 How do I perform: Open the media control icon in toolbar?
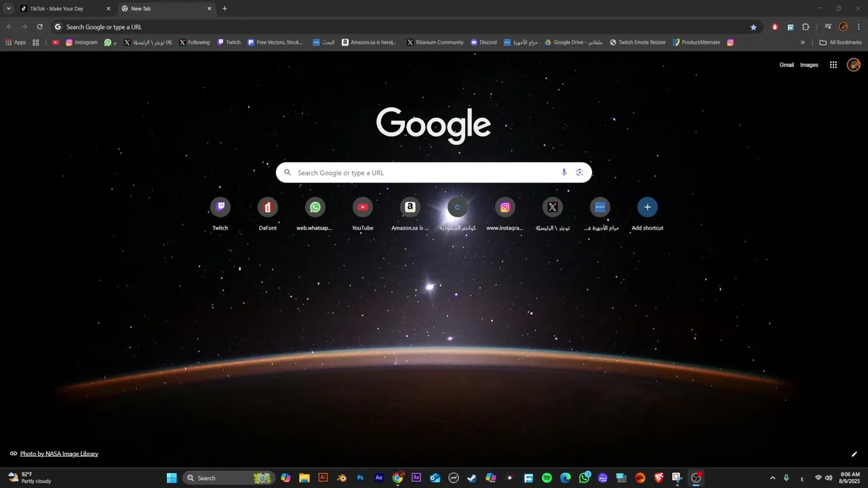coord(828,27)
